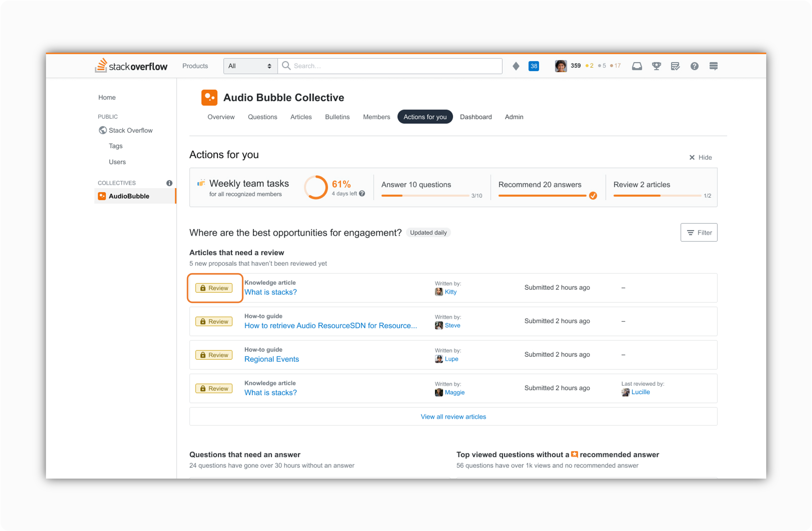Viewport: 812px width, 531px height.
Task: Click the Review 2 articles progress bar
Action: pos(657,196)
